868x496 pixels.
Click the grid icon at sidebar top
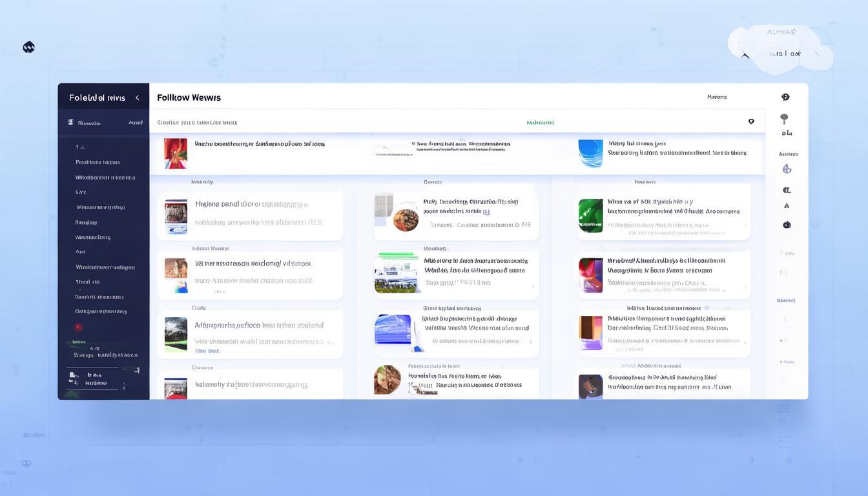point(71,122)
